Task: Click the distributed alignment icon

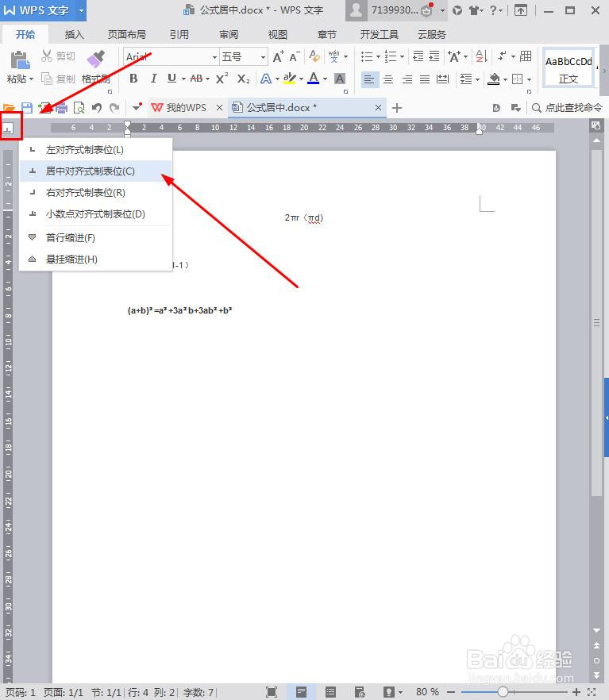Action: pos(442,79)
